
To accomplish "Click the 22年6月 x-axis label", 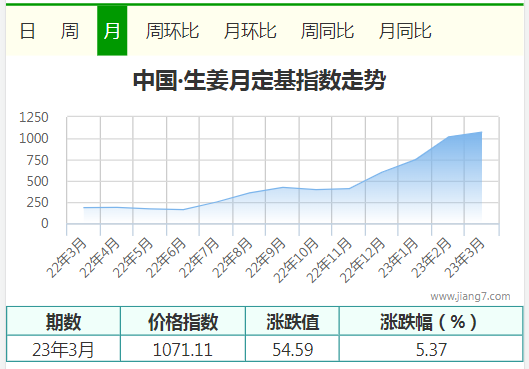I will click(x=167, y=257).
